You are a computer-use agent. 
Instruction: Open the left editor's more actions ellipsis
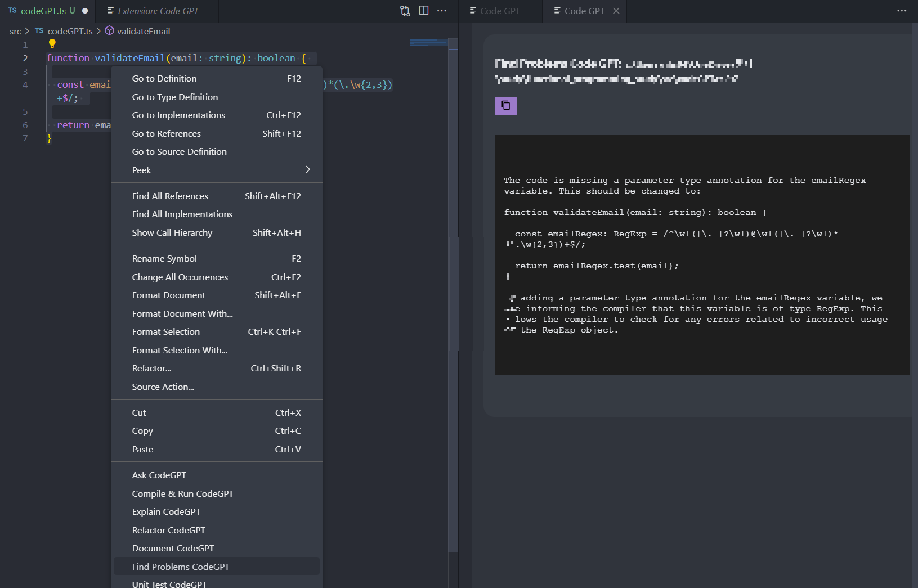click(x=442, y=11)
